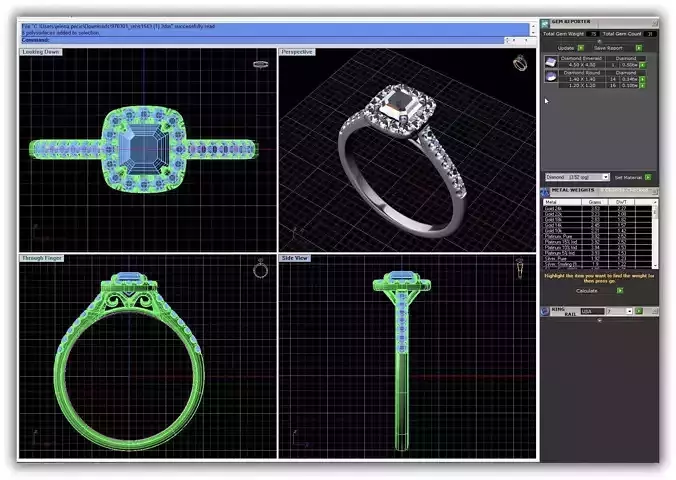Click the green arrow on the 1.20 X 1.20 row
676x480 pixels.
tap(642, 85)
